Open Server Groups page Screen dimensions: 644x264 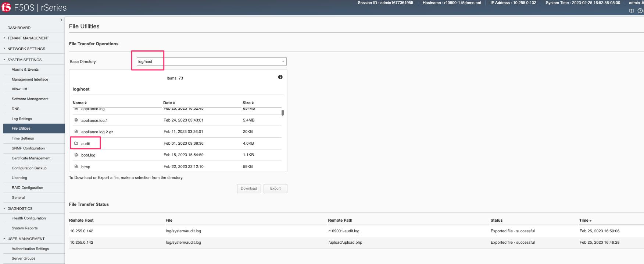click(24, 258)
